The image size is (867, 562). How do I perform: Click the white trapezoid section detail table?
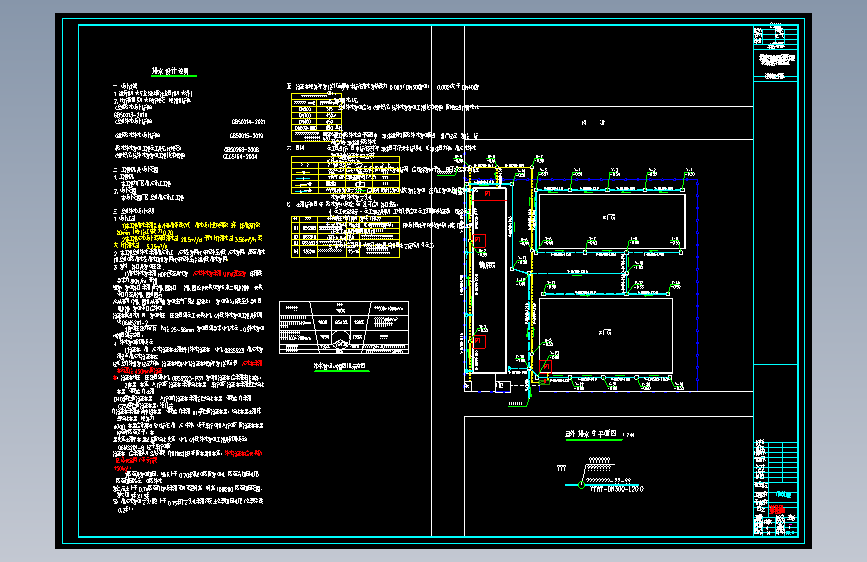tap(344, 327)
